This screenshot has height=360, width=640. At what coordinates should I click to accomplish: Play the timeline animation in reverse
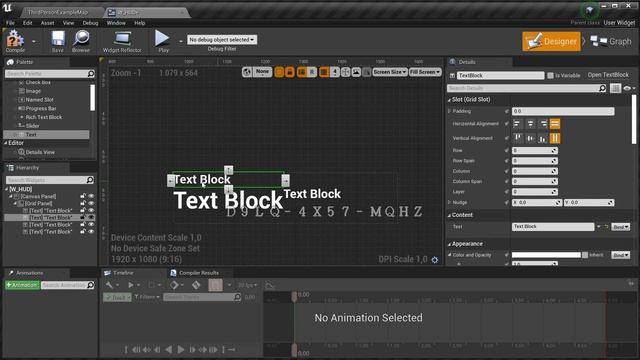point(169,350)
